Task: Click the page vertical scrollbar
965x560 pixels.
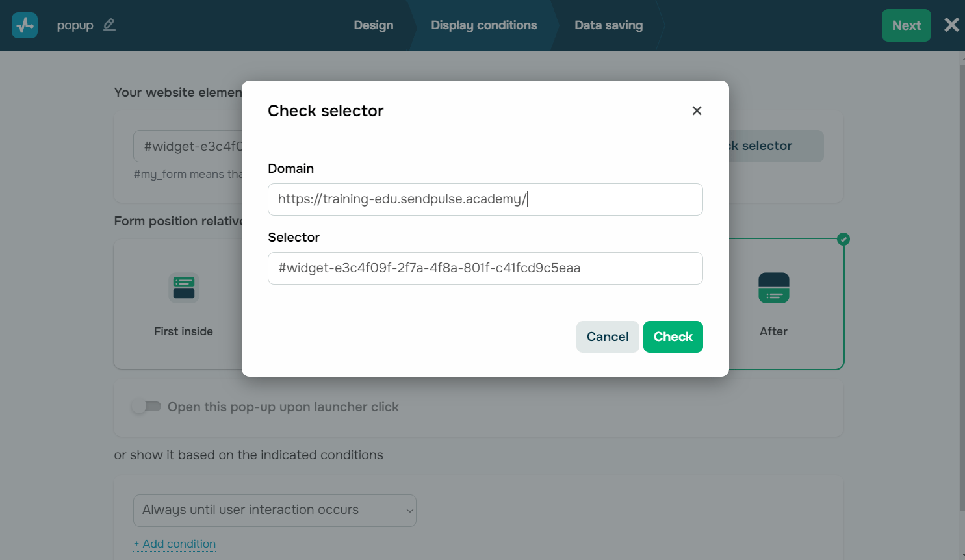Action: (962, 286)
